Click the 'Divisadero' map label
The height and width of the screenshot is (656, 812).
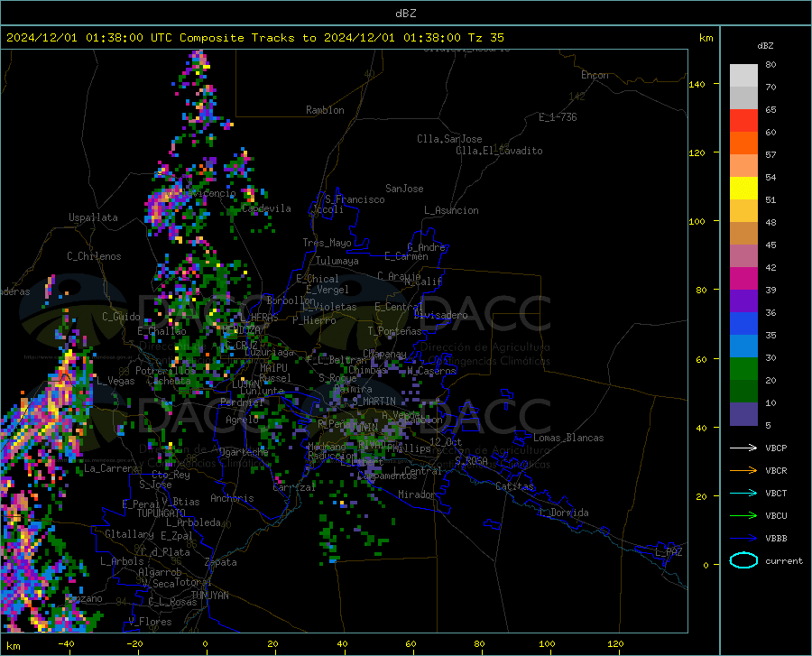(x=440, y=315)
